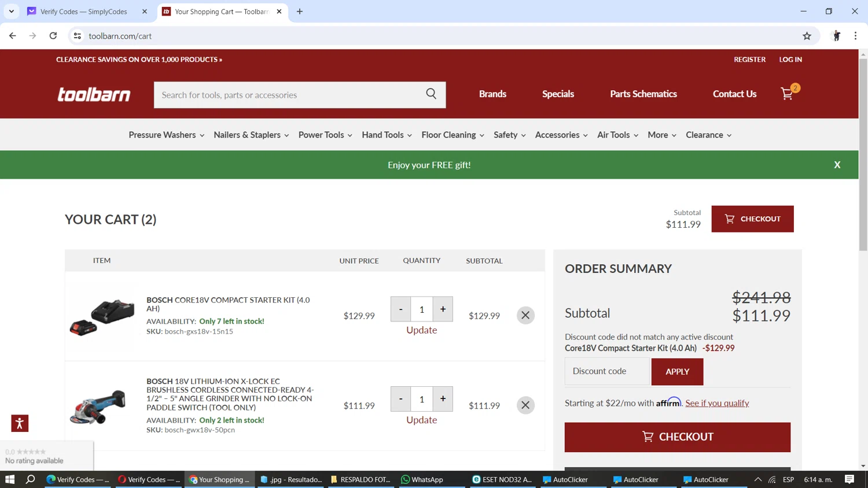Open Bosch Core18V Compact Starter Kit title
The width and height of the screenshot is (868, 488).
228,304
